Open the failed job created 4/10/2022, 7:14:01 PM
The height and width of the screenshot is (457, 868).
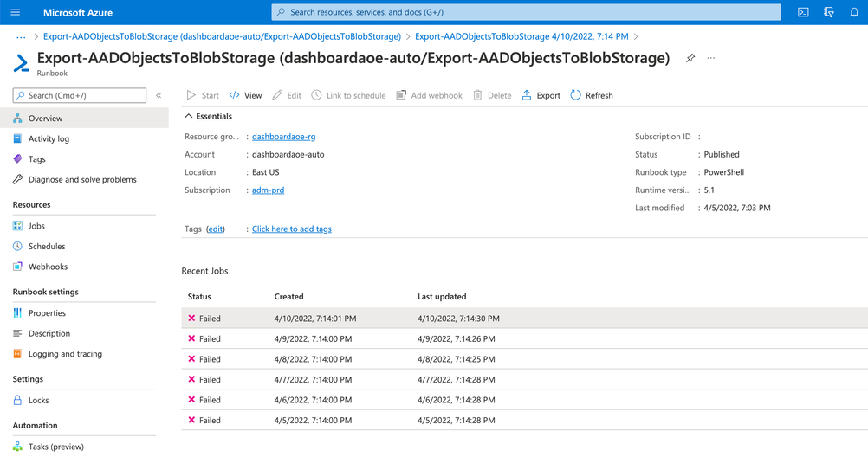[524, 319]
